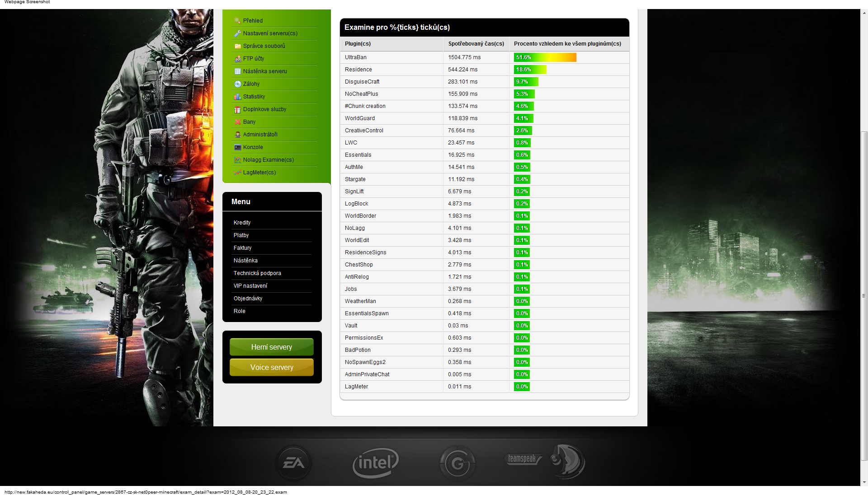Click the scrollbar down arrow
Image resolution: width=868 pixels, height=495 pixels.
point(864,482)
